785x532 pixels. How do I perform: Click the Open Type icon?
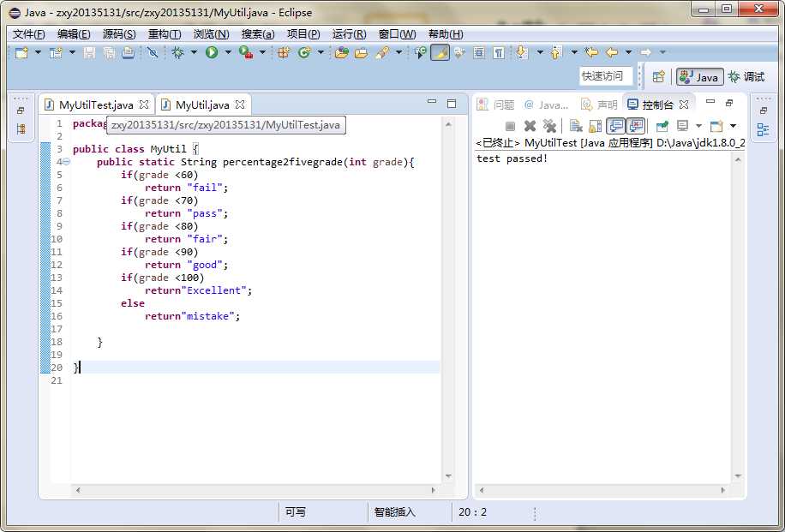tap(342, 52)
